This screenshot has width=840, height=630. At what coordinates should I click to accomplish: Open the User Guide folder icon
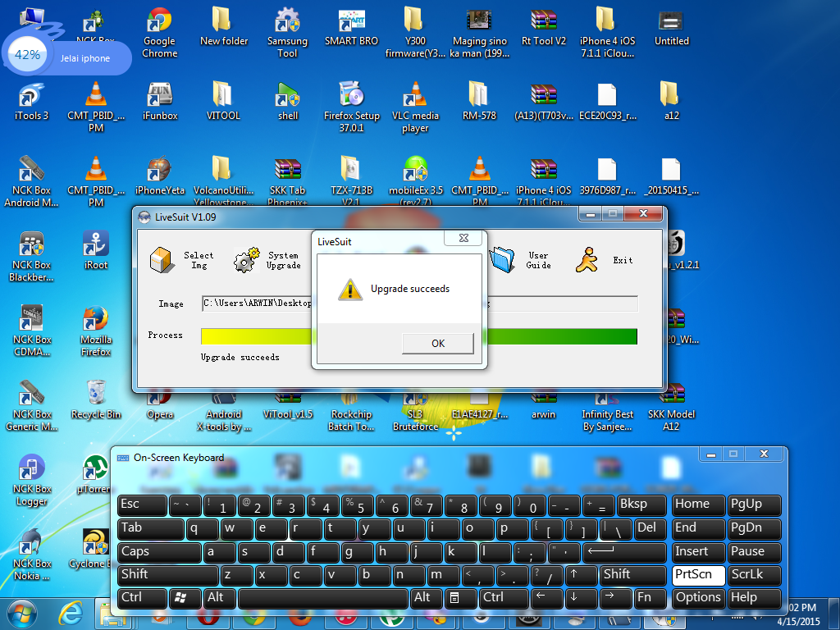pos(502,259)
